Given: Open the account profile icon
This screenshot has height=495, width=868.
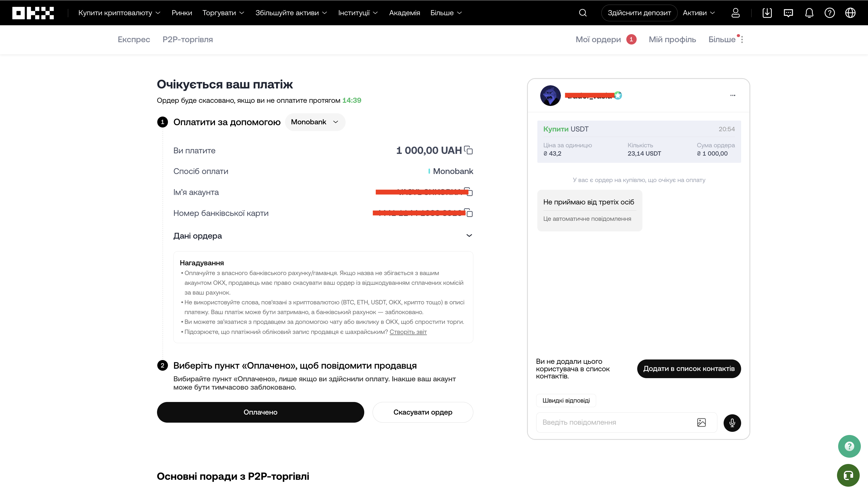Looking at the screenshot, I should point(735,13).
